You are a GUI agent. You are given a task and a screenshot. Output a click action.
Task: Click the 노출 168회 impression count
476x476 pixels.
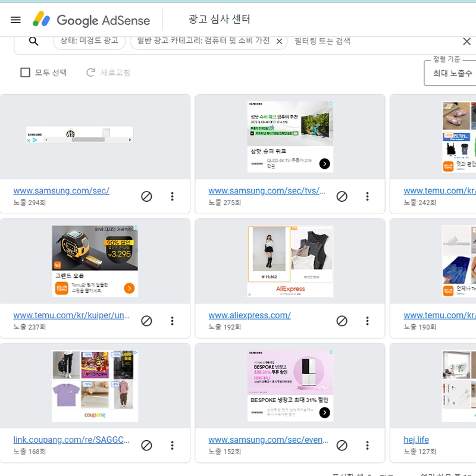[x=29, y=452]
